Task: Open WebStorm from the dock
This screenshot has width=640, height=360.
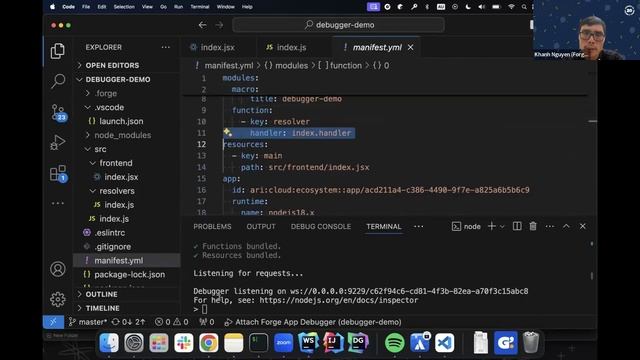Action: [309, 342]
